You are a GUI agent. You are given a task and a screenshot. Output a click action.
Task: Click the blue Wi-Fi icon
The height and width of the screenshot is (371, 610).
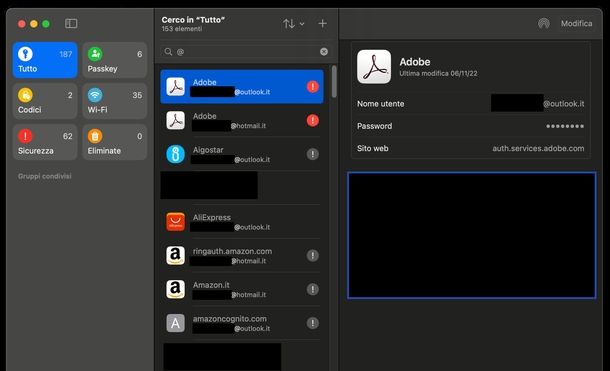point(95,95)
